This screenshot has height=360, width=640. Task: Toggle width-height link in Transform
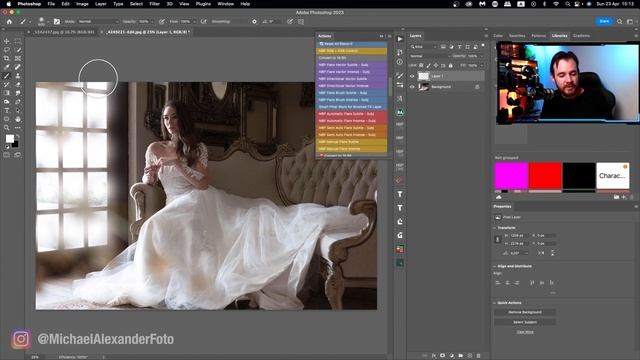(498, 239)
